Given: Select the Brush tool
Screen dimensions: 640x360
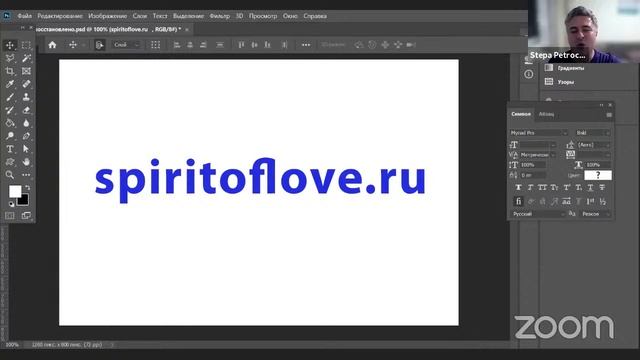Looking at the screenshot, I should coord(10,97).
